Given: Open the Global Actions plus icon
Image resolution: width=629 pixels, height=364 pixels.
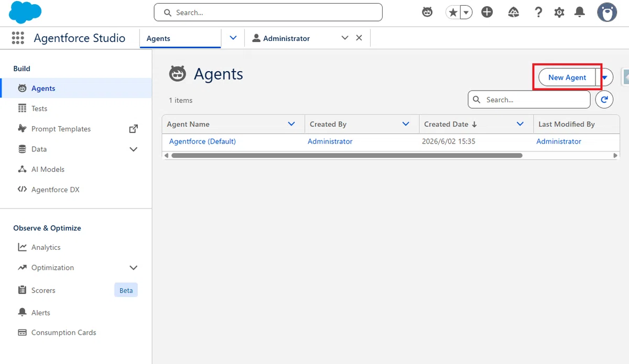Looking at the screenshot, I should pyautogui.click(x=487, y=12).
